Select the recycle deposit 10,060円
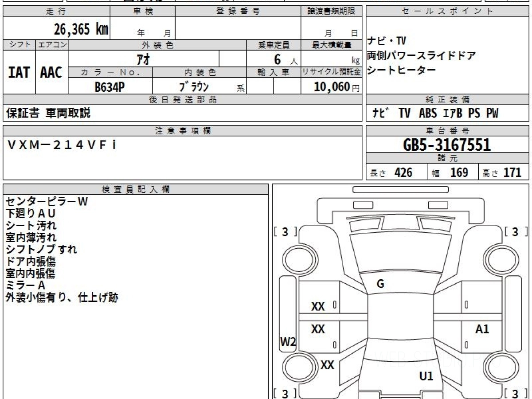 tap(337, 87)
